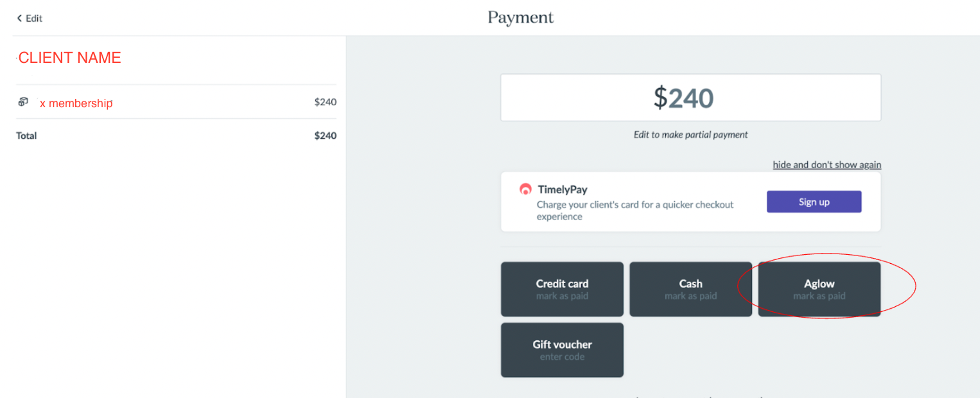Choose Cash as payment method

click(x=690, y=289)
